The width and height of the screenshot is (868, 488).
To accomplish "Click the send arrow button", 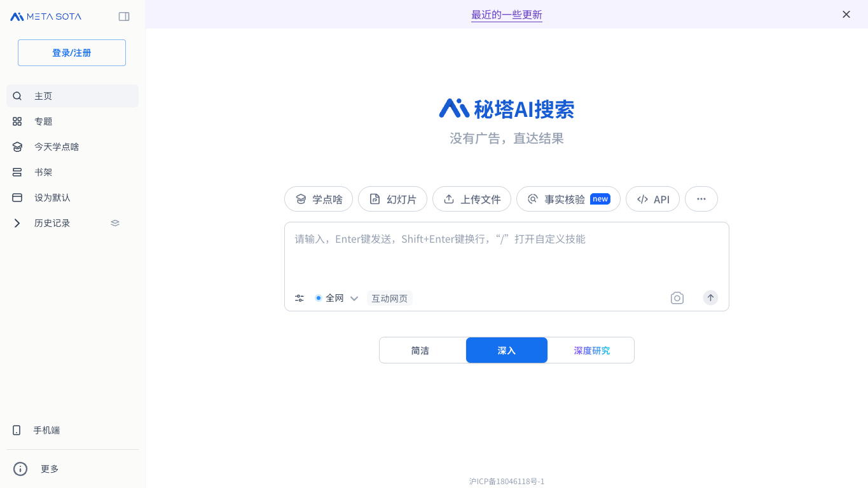I will pyautogui.click(x=710, y=297).
